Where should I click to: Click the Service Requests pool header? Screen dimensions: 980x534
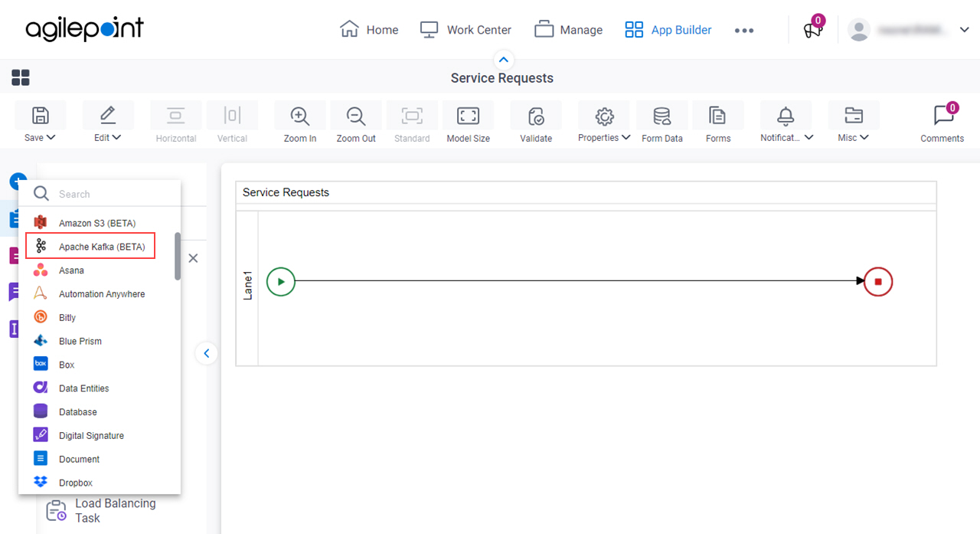[x=586, y=192]
